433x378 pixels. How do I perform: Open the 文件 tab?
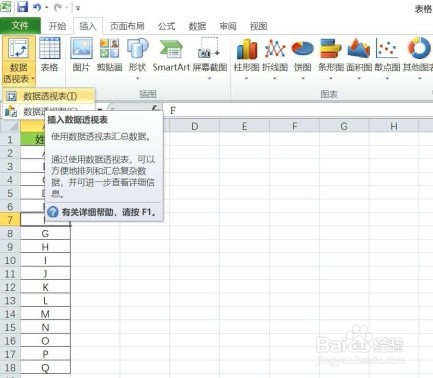20,26
